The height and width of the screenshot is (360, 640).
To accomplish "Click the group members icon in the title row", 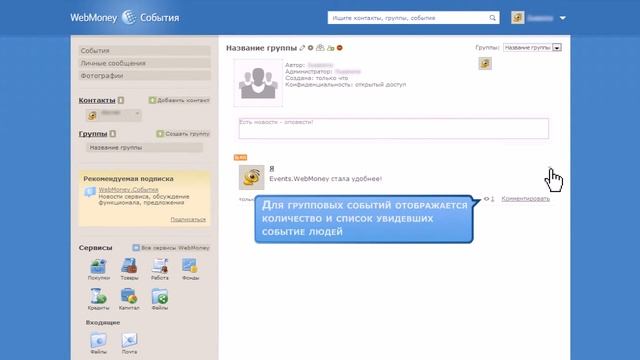I will [320, 48].
